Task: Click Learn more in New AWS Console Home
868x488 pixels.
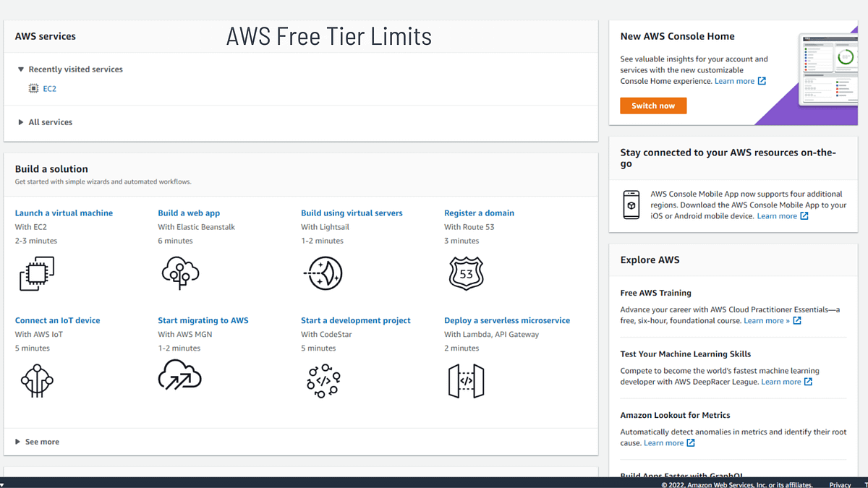Action: [734, 81]
